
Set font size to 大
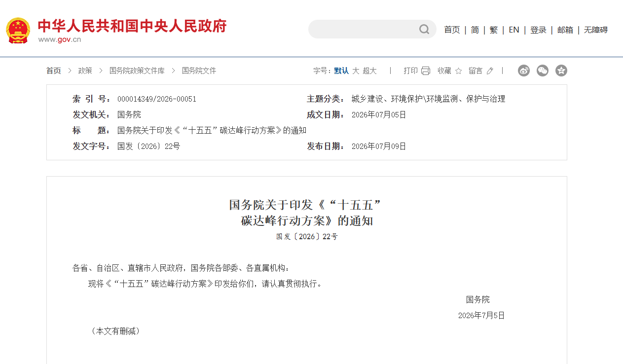[356, 71]
